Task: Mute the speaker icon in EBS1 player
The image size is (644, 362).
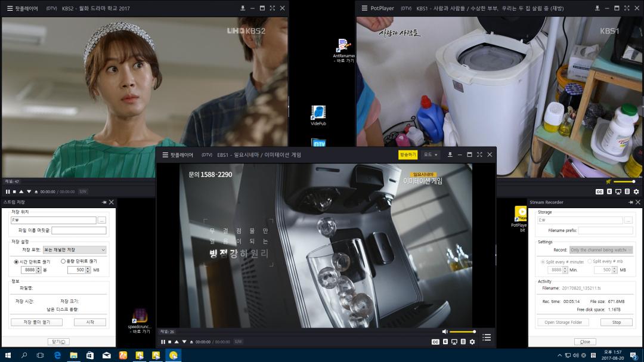Action: pyautogui.click(x=444, y=331)
